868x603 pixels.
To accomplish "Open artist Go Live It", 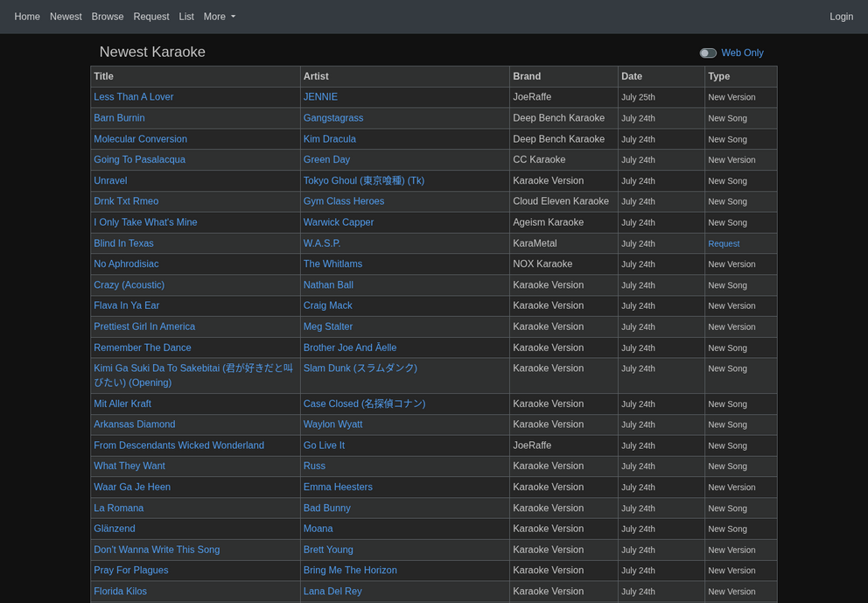I will (324, 445).
